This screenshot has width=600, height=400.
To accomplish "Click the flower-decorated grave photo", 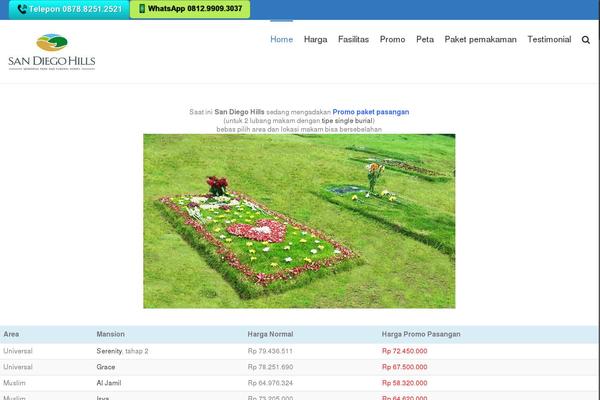I will click(x=299, y=221).
